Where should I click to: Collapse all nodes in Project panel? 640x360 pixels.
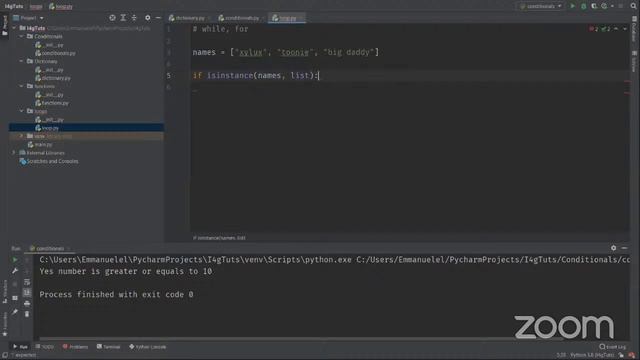pos(134,18)
